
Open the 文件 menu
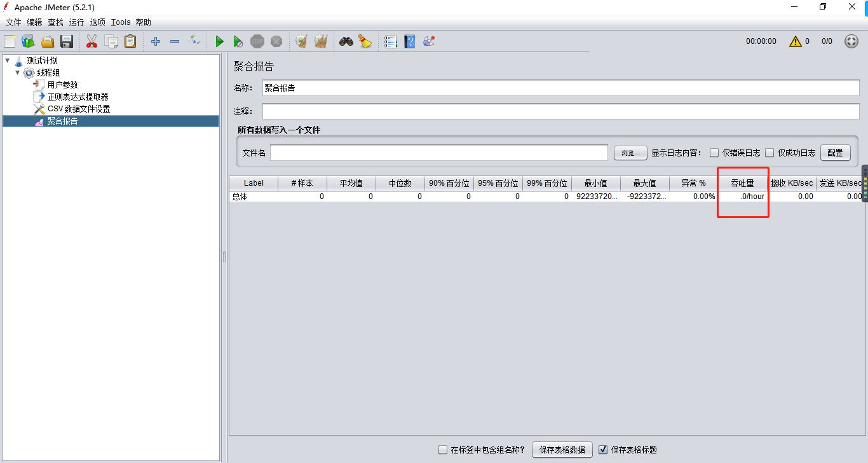[13, 22]
